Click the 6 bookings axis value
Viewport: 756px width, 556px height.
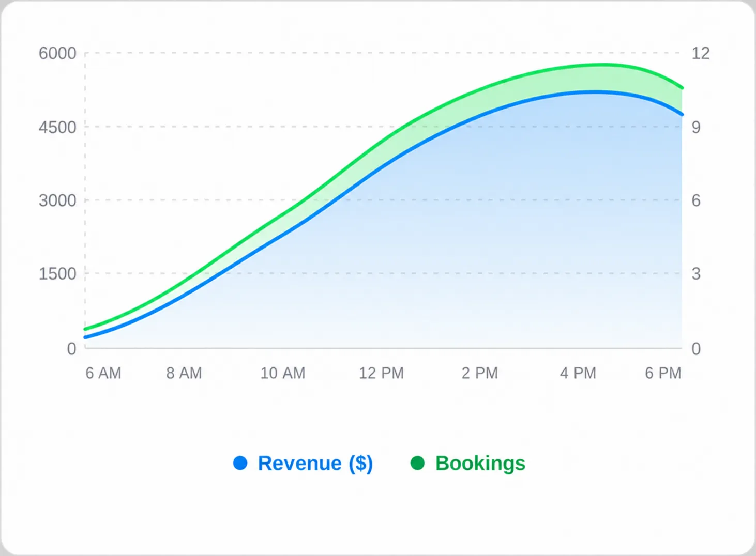tap(697, 200)
